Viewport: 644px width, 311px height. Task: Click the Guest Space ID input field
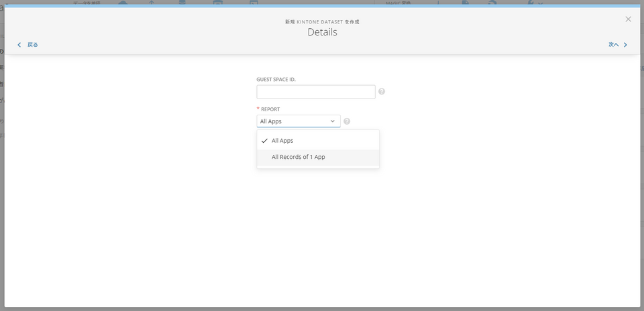(316, 92)
